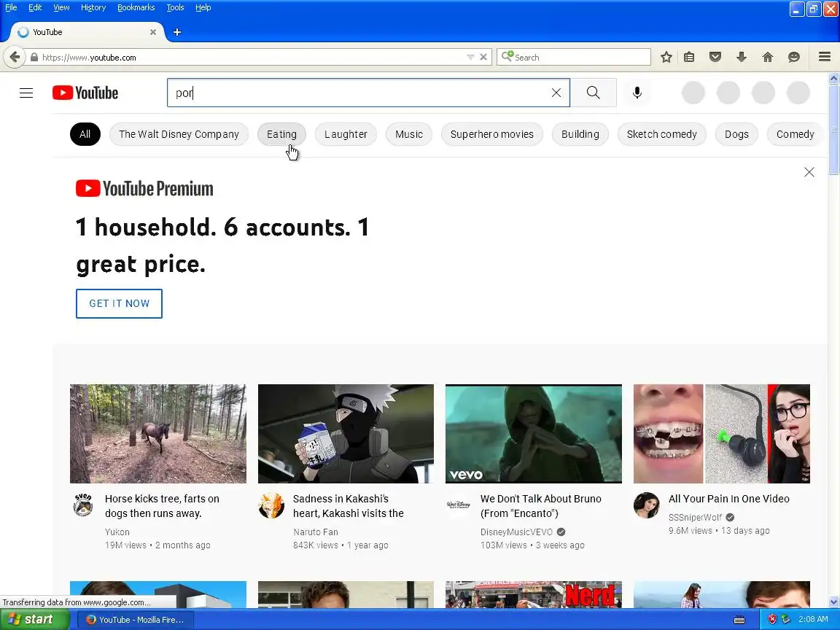Clear the YouTube search text with X

coord(556,93)
